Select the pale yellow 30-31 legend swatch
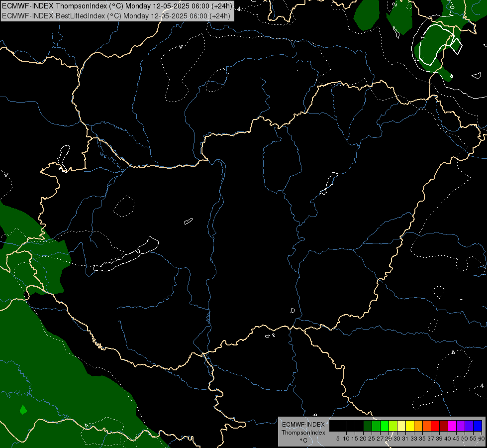This screenshot has width=487, height=448. click(401, 426)
